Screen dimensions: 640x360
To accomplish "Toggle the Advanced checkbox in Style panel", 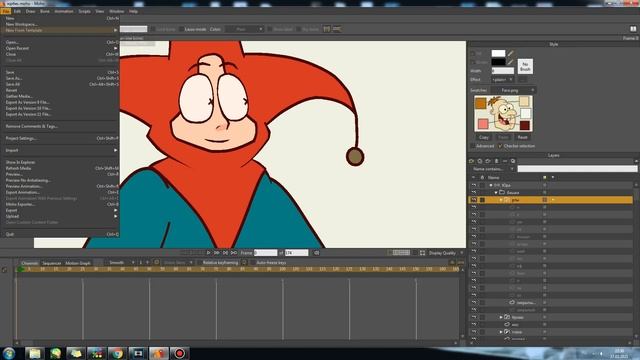I will pos(473,146).
